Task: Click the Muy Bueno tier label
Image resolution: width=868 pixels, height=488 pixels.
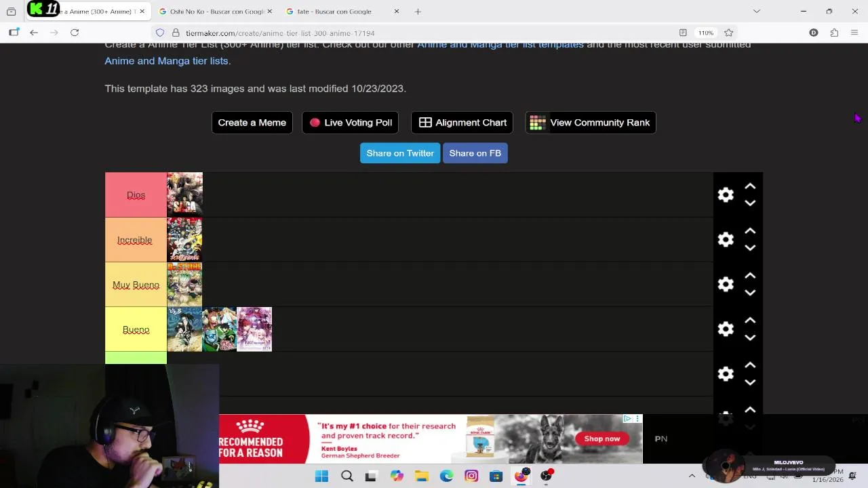Action: 136,285
